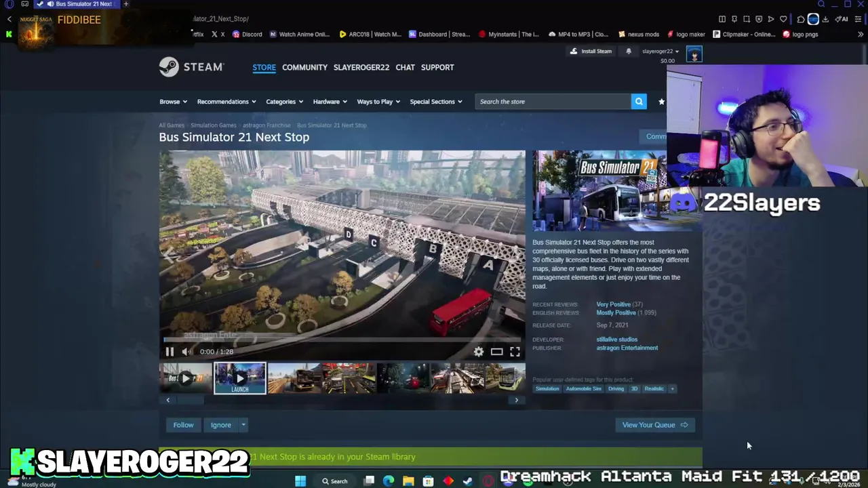Select the first trailer thumbnail
This screenshot has width=868, height=488.
coord(186,379)
